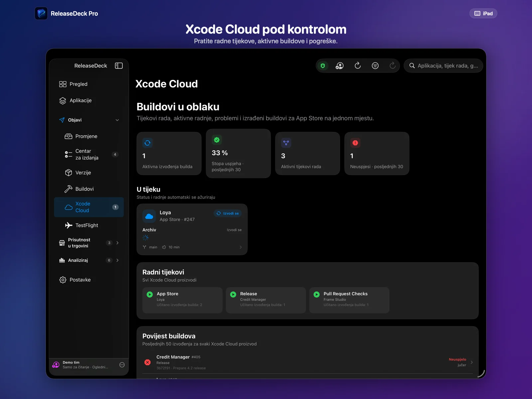
Task: Click the Credit Manager failed X icon
Action: click(148, 362)
